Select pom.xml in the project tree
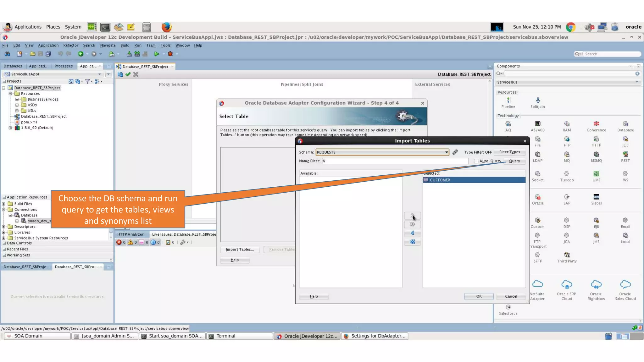Image resolution: width=644 pixels, height=362 pixels. 29,122
